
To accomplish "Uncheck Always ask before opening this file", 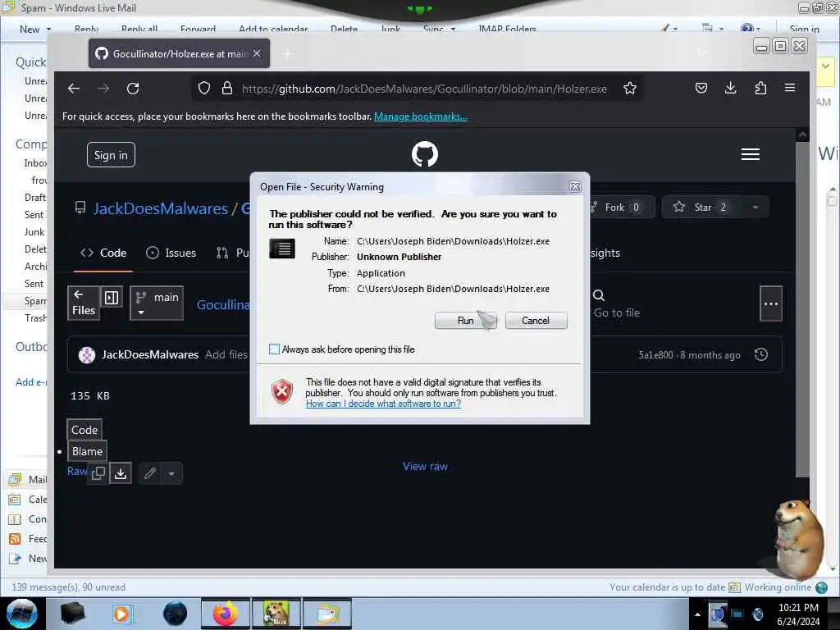I will point(274,349).
